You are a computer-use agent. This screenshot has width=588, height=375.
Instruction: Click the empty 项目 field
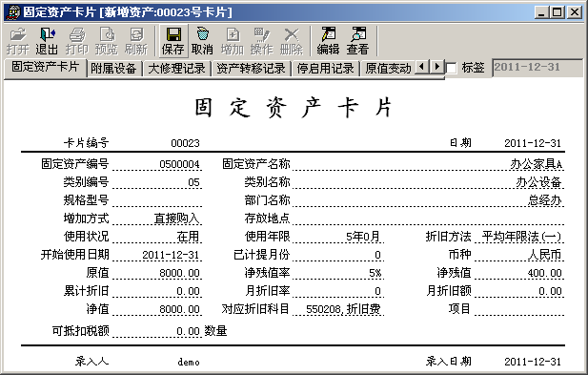pos(519,309)
